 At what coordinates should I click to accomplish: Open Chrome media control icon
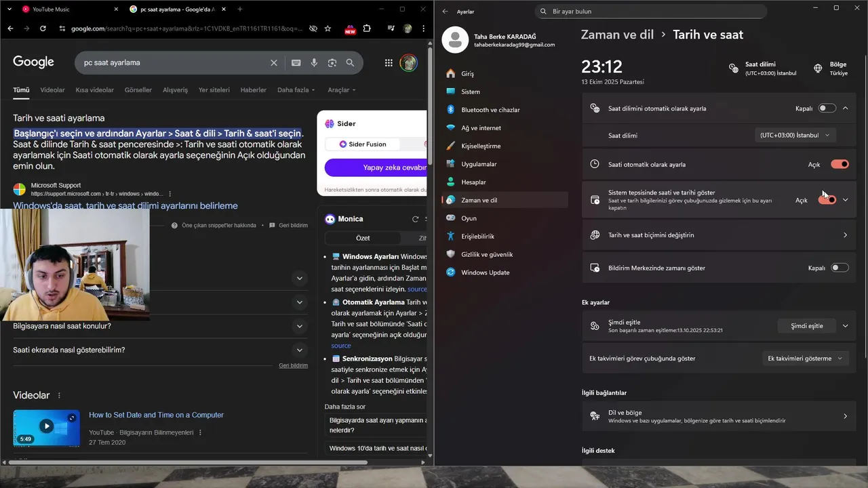coord(391,28)
